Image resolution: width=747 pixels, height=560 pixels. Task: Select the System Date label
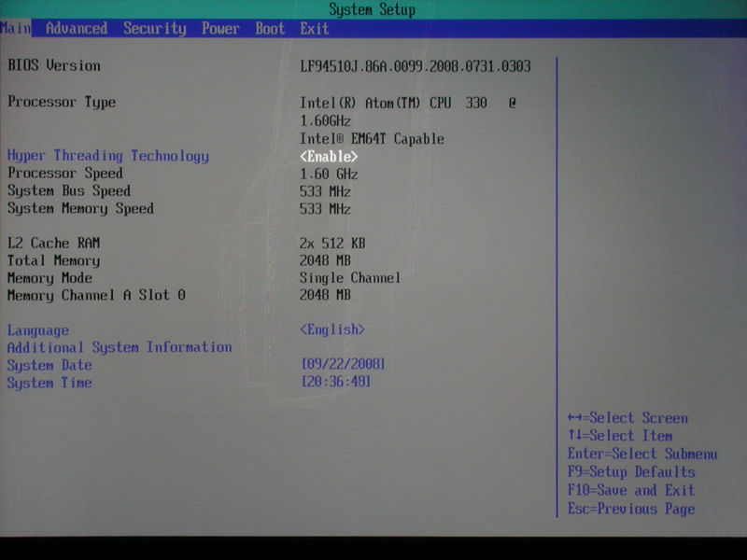[x=49, y=365]
